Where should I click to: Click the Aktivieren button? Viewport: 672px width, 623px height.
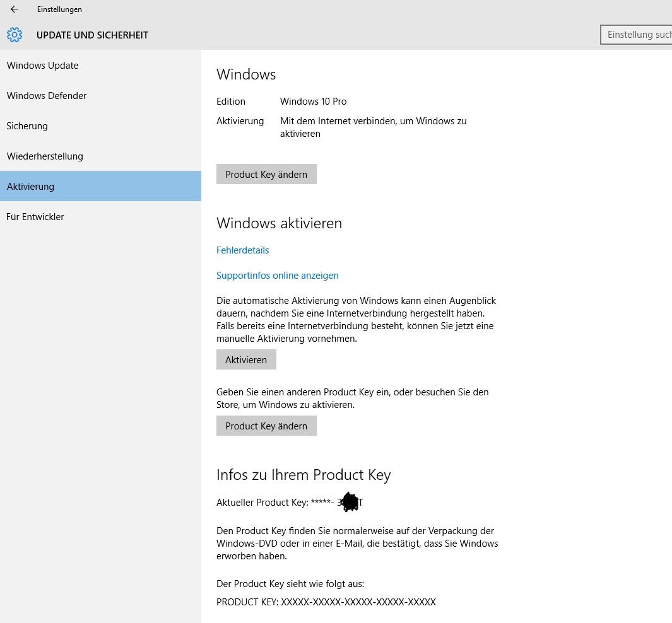246,359
